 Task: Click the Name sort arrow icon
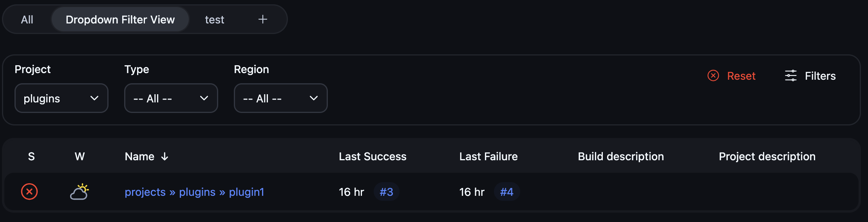coord(165,157)
